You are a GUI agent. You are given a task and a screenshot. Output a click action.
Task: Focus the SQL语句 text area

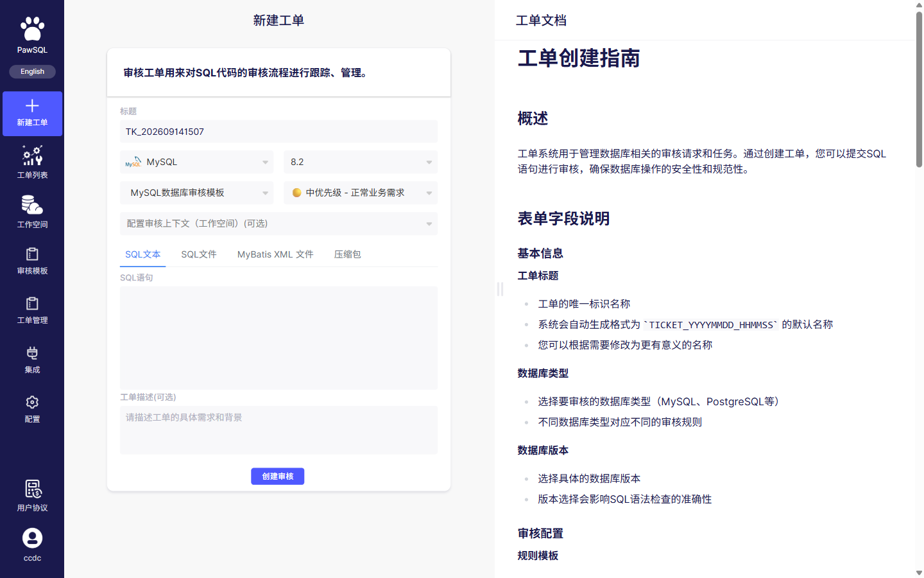(278, 338)
